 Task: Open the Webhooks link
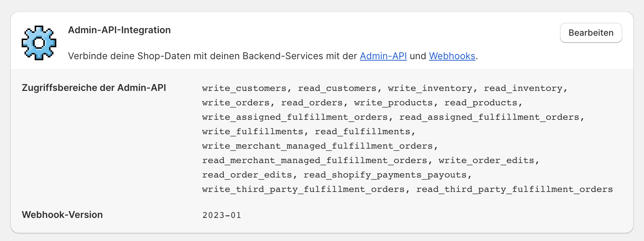(452, 56)
